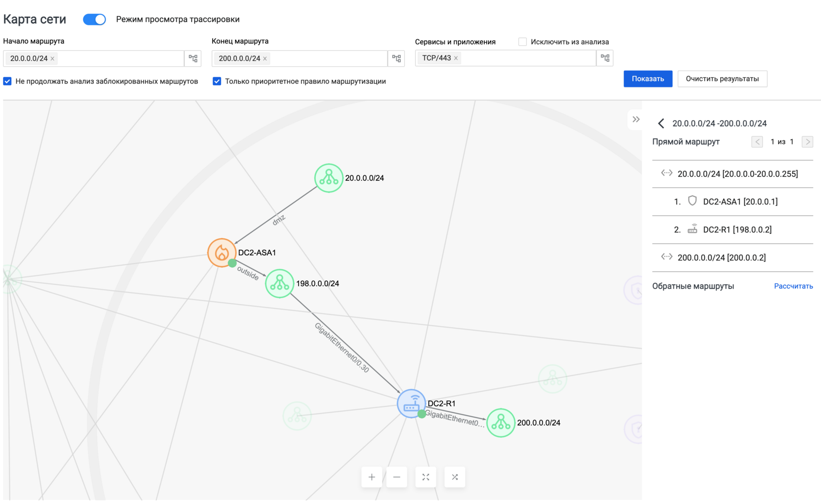Open the object tree picker for services

[605, 58]
